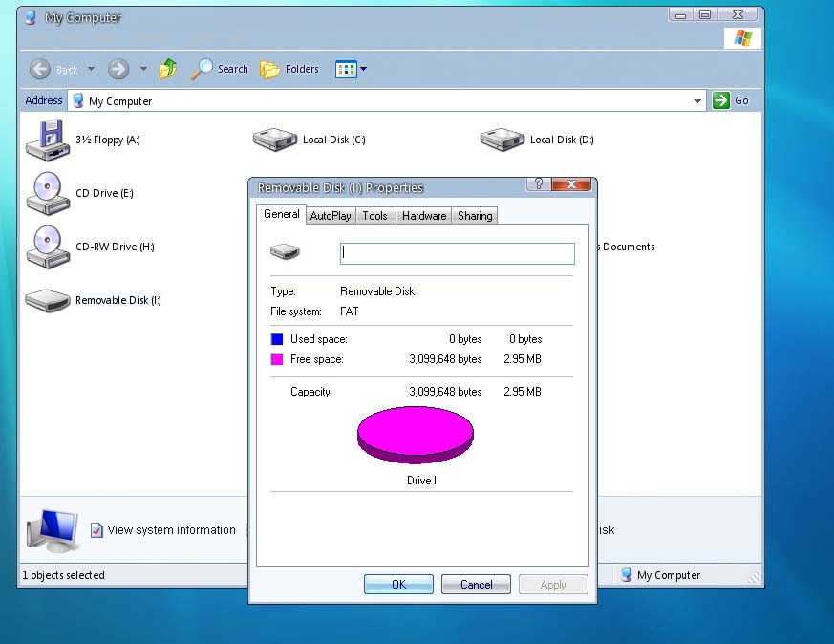Select the CD Drive (E:) icon
Image resolution: width=834 pixels, height=644 pixels.
pos(48,193)
